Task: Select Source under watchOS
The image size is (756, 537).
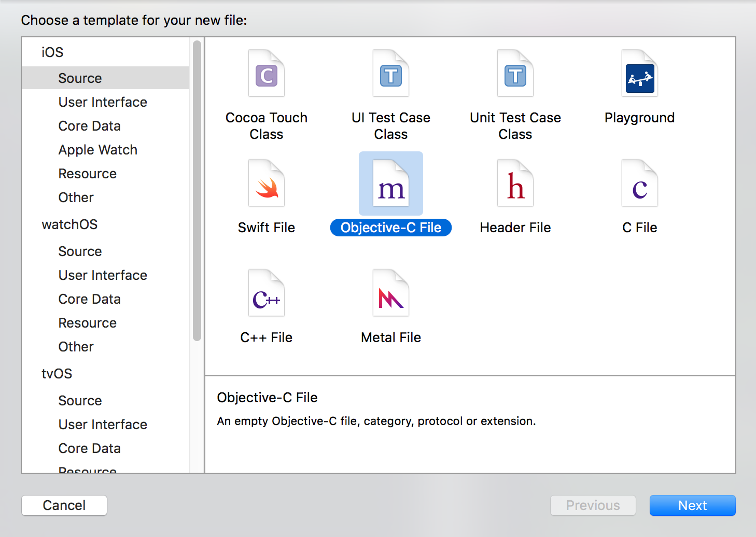Action: point(80,251)
